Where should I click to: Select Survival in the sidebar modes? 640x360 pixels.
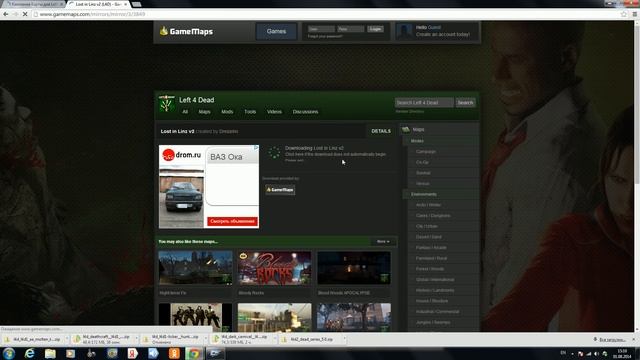423,173
